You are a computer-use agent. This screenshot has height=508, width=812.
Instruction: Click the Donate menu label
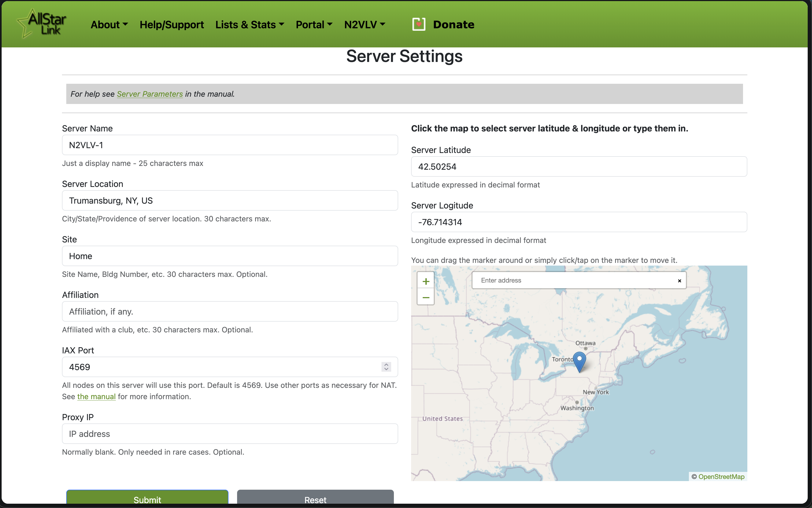coord(453,24)
